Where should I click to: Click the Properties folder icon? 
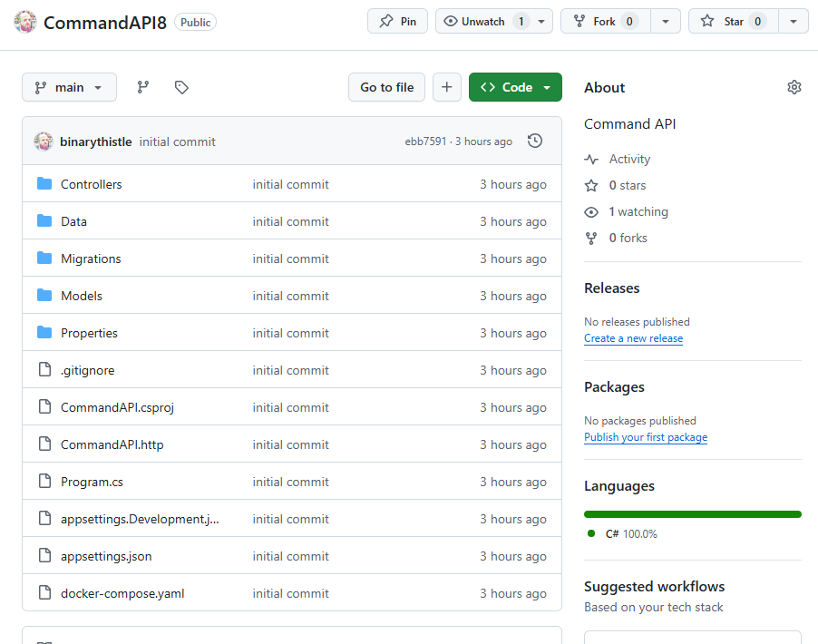[44, 333]
